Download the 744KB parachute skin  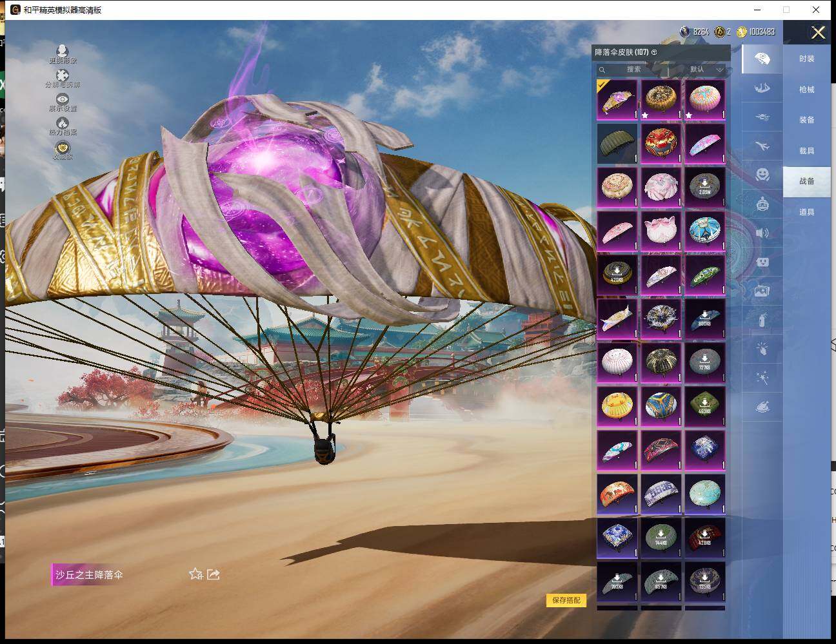661,538
